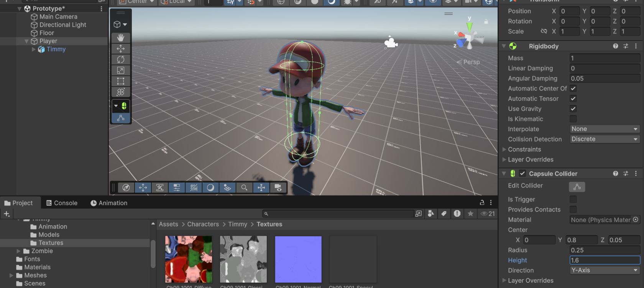Open the Collision Detection dropdown
Screen dimensions: 644x288
[605, 139]
